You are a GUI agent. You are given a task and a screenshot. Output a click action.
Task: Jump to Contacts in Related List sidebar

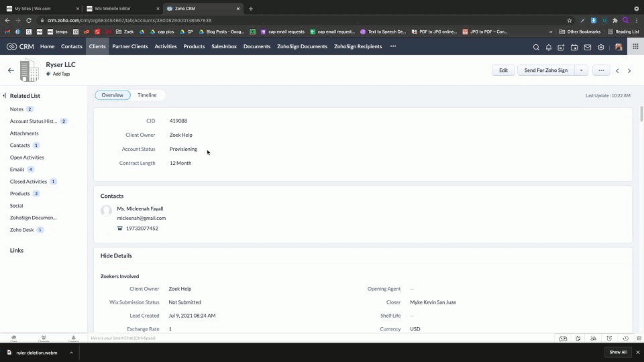click(19, 145)
